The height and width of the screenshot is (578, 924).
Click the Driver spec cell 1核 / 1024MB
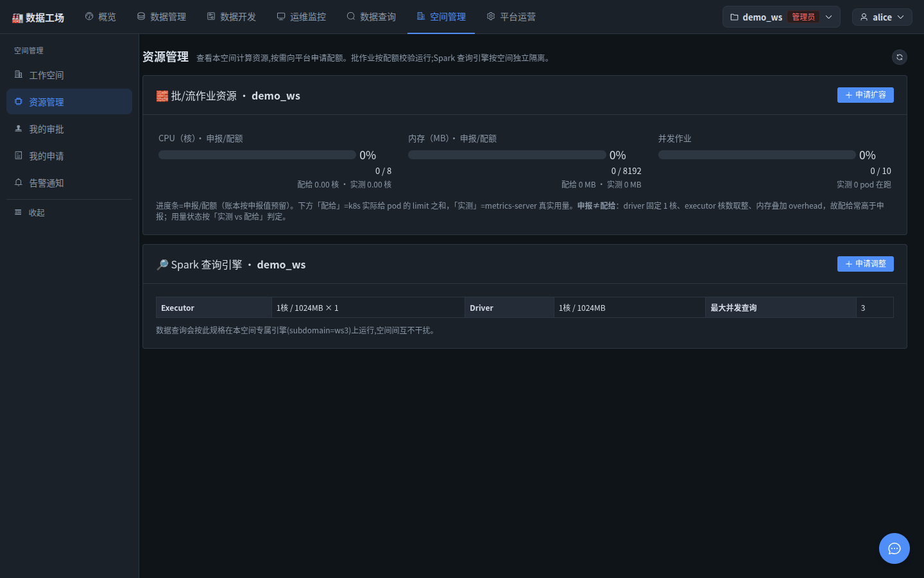tap(629, 308)
